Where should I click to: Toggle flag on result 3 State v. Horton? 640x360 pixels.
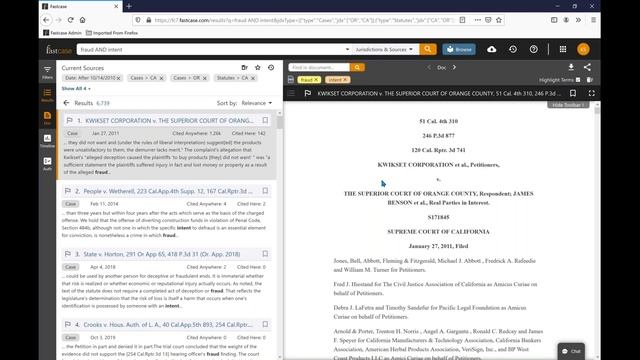pos(68,254)
